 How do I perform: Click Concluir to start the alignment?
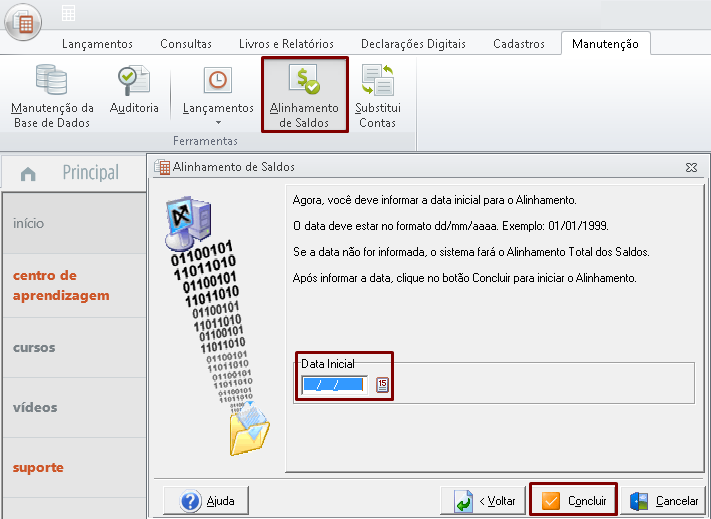573,501
